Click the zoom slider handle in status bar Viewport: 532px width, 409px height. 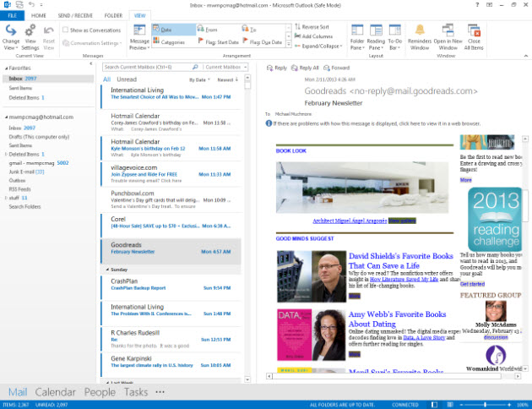pos(486,405)
